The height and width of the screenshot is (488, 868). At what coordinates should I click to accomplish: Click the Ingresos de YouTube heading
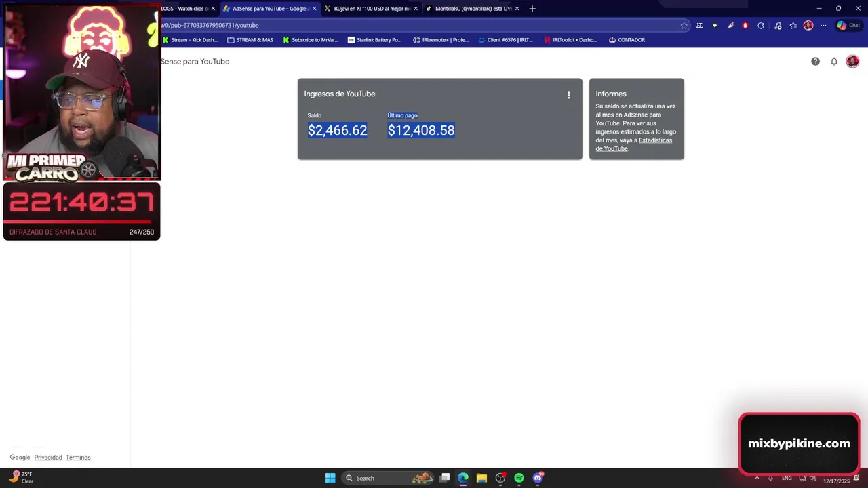click(x=340, y=94)
